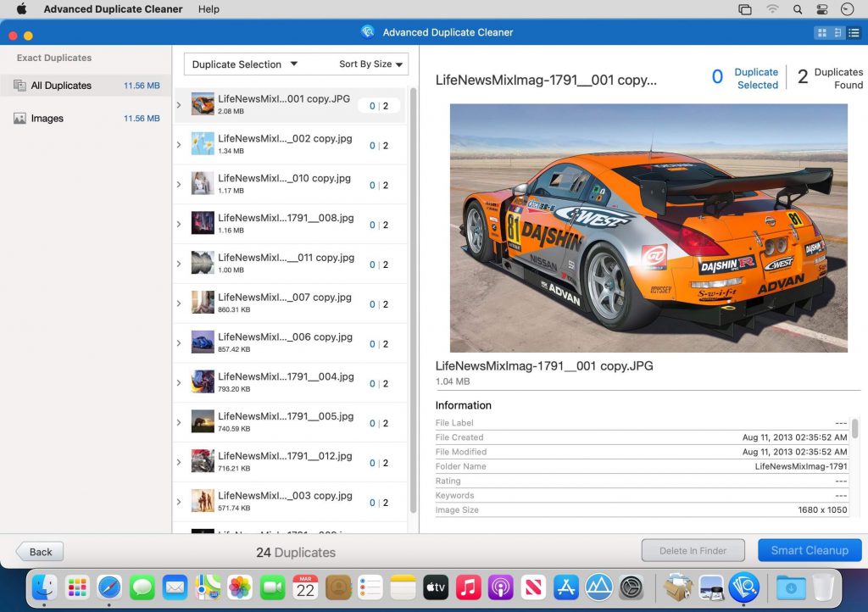Click the Wi-Fi icon in menu bar

point(772,9)
